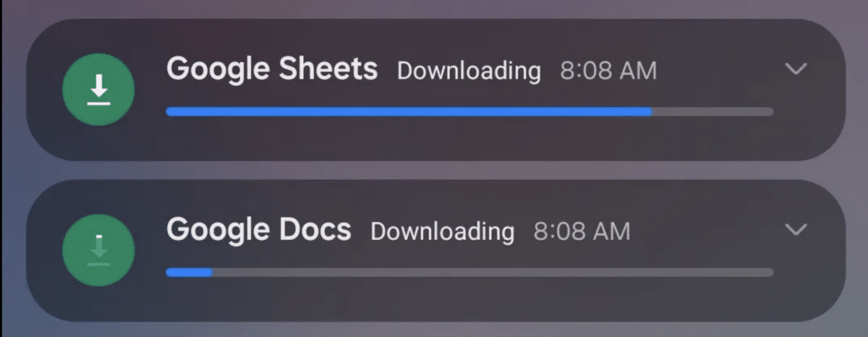Click the blue end point of Sheets progress bar
868x337 pixels.
(x=649, y=111)
